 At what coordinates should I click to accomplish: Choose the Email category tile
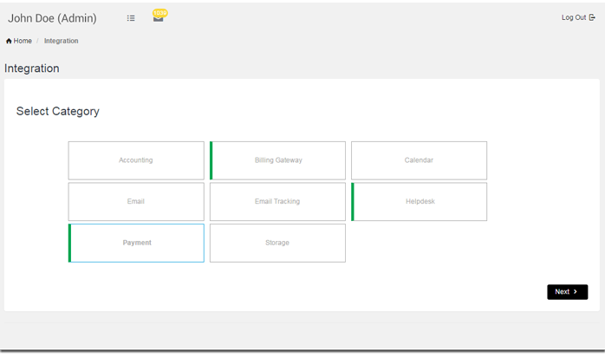click(x=136, y=201)
